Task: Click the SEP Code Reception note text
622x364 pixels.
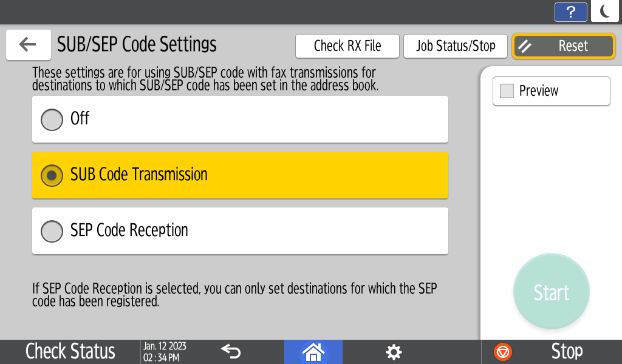Action: click(x=234, y=295)
